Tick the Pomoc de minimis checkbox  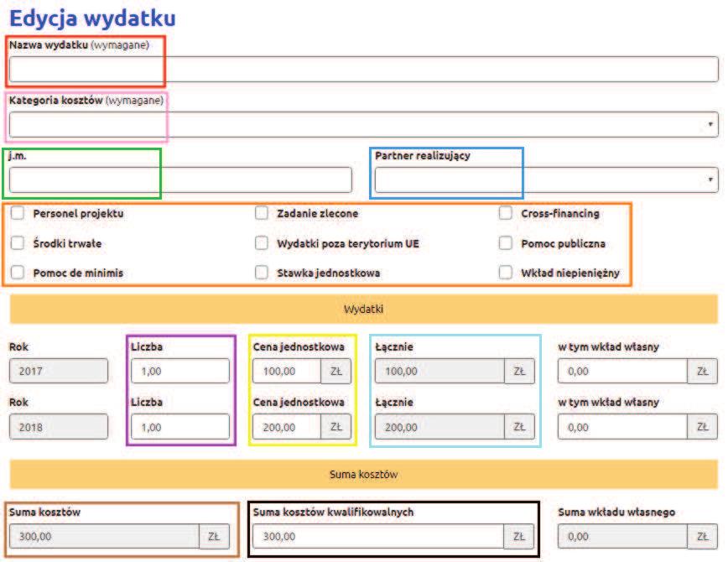[x=18, y=272]
